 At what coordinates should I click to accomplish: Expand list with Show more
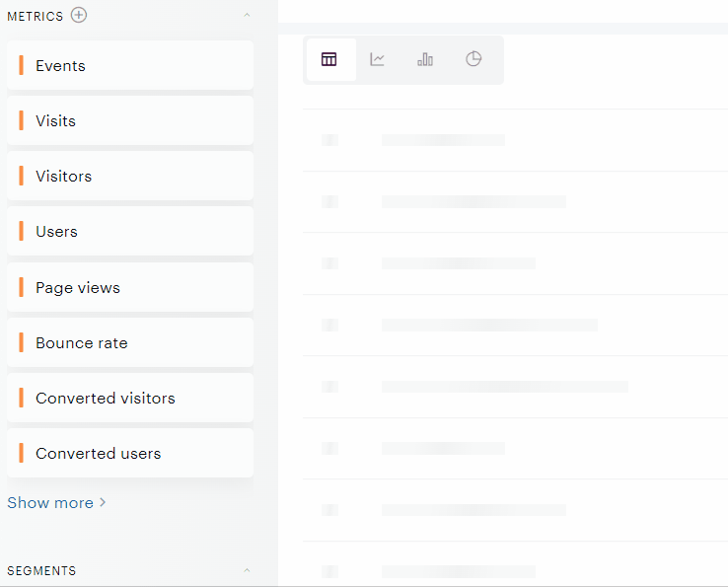coord(56,502)
